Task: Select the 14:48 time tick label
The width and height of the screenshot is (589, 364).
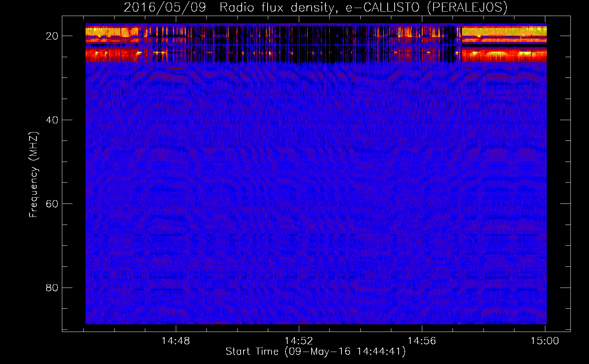Action: coord(176,341)
